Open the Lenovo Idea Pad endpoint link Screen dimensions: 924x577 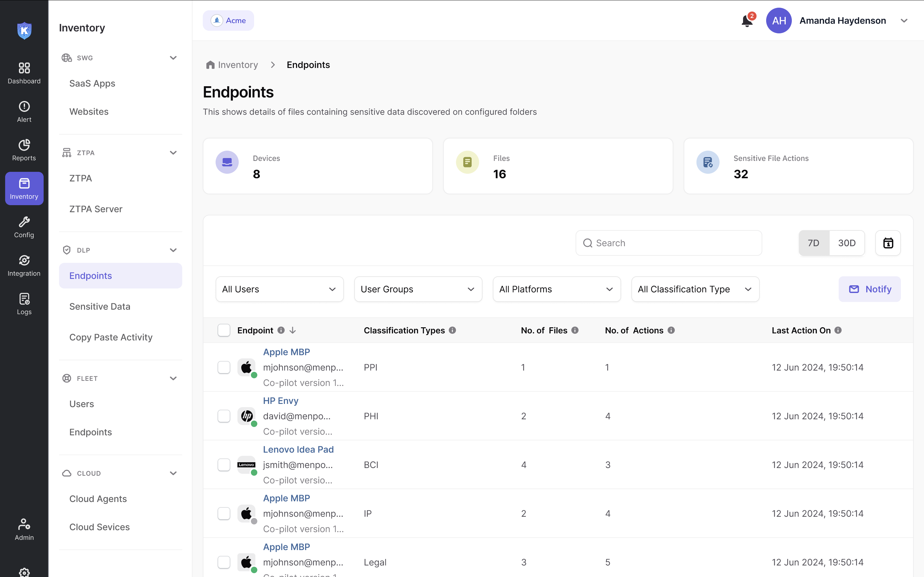tap(298, 449)
